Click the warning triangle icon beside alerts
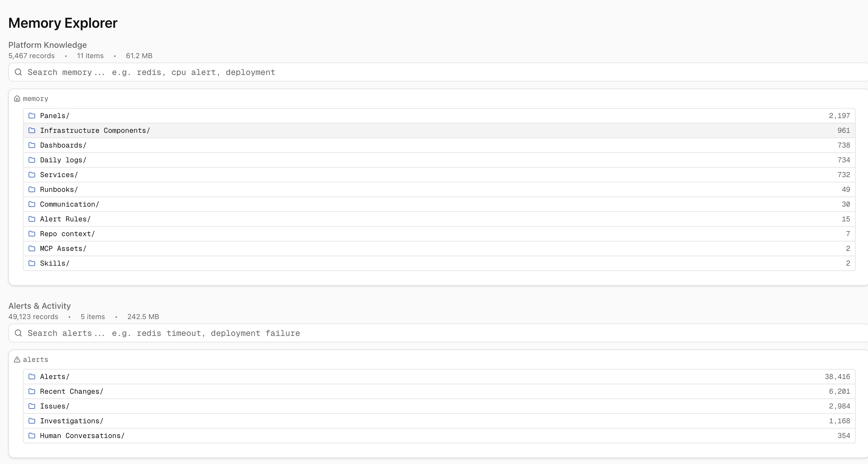The width and height of the screenshot is (868, 464). pos(17,360)
